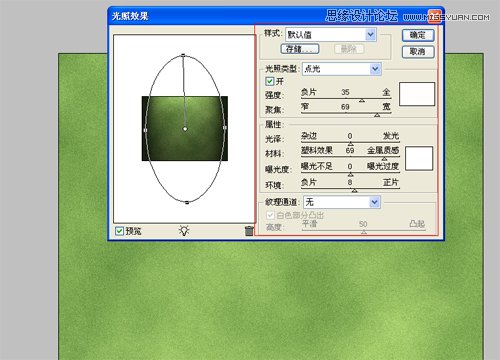500x360 pixels.
Task: Open the 光照类型 light type dropdown
Action: coord(342,69)
